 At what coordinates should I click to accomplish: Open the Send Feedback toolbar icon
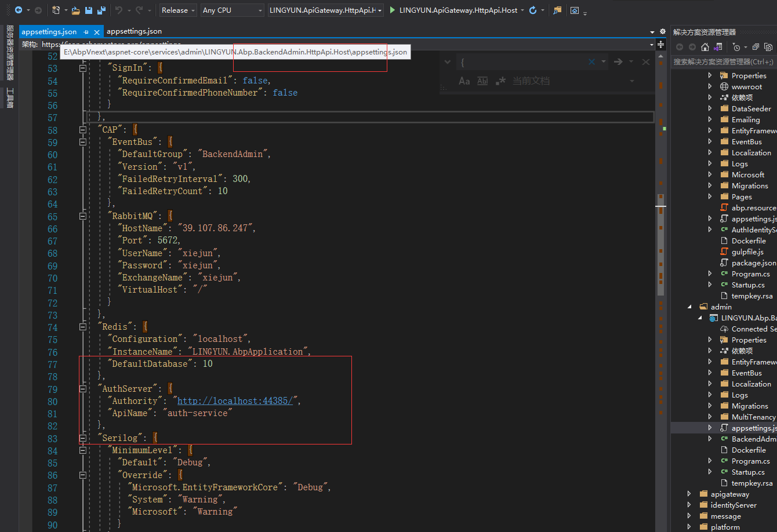click(x=558, y=10)
